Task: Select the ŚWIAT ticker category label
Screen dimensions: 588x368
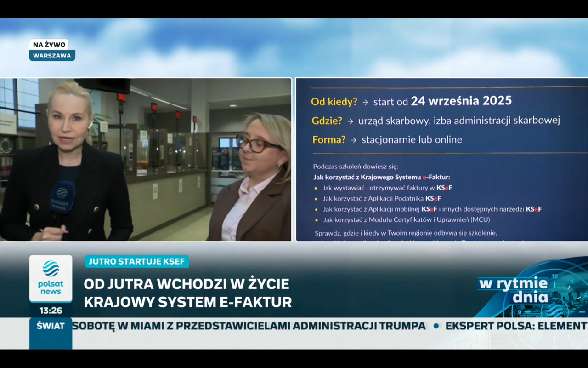Action: click(x=51, y=326)
